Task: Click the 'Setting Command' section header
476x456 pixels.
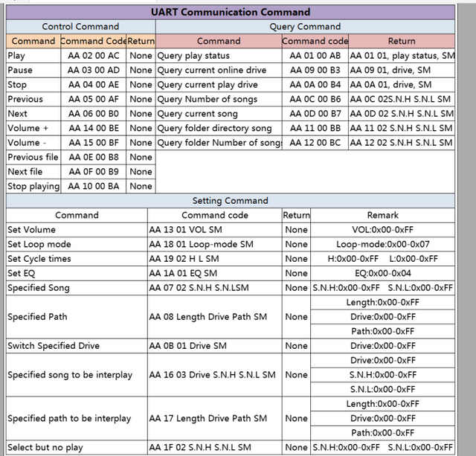Action: tap(231, 201)
